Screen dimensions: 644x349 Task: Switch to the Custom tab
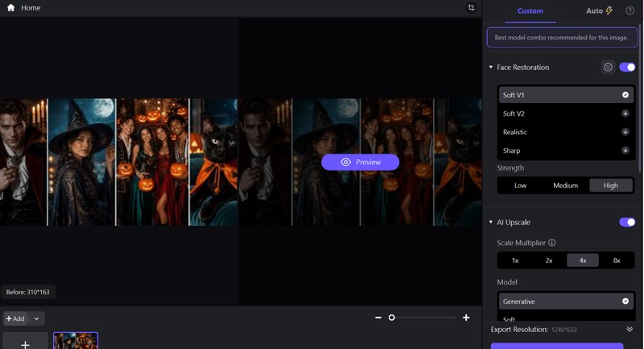(530, 11)
